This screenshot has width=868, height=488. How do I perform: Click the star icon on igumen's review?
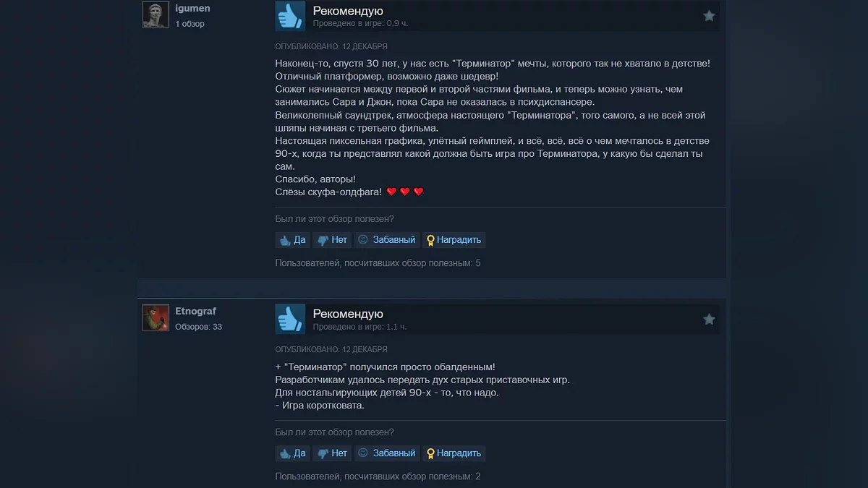point(709,15)
